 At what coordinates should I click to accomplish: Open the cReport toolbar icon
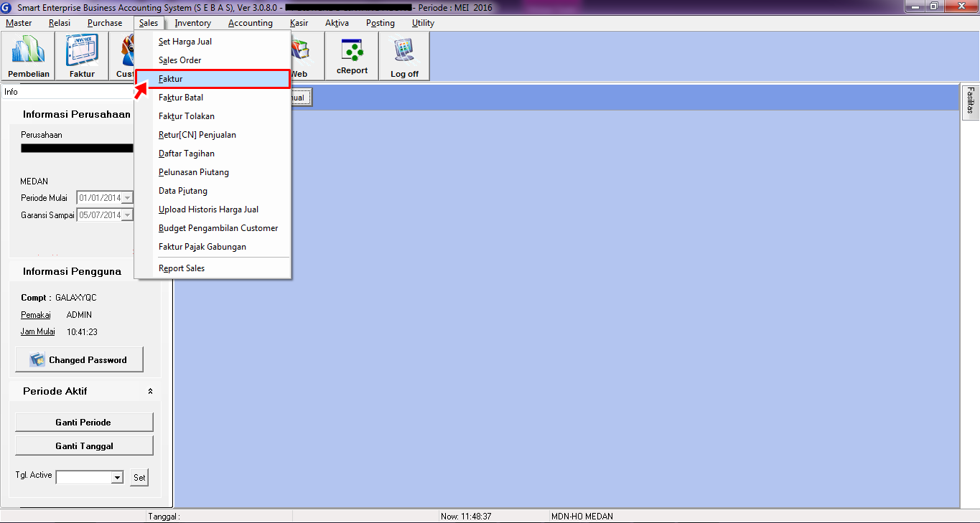[352, 56]
